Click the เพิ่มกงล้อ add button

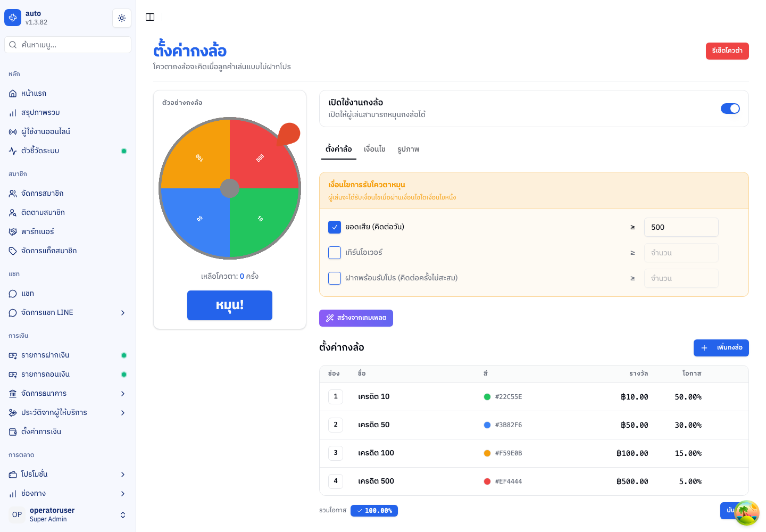click(721, 348)
